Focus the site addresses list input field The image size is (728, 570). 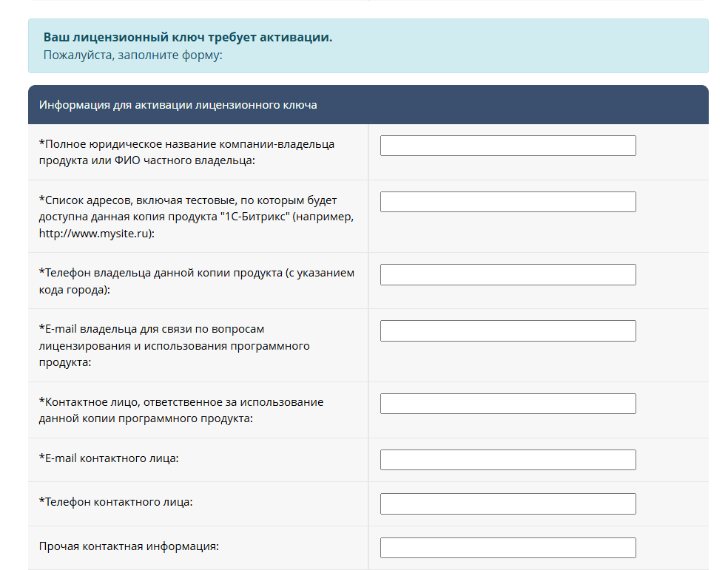[x=508, y=202]
